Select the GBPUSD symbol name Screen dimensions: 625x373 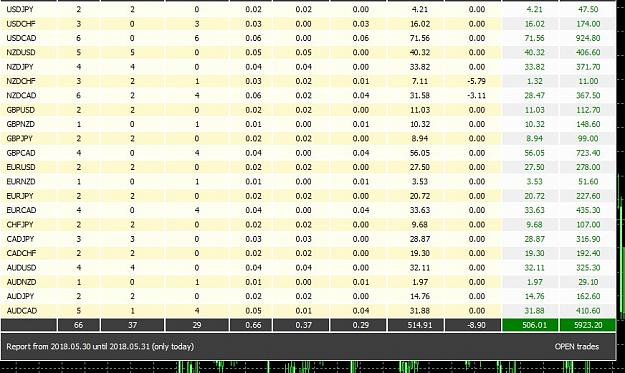click(x=21, y=110)
